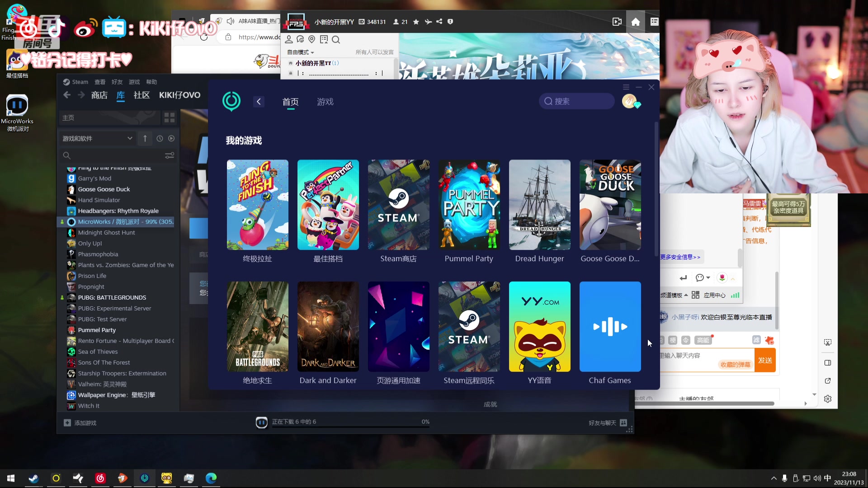Viewport: 868px width, 488px height.
Task: Open 页游通用加速 tile
Action: 399,327
